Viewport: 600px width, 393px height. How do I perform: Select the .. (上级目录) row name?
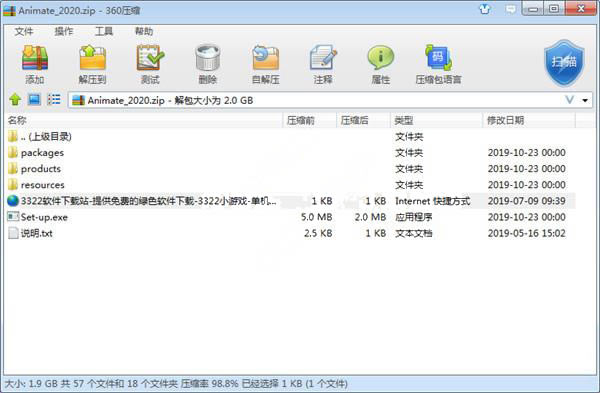coord(46,136)
